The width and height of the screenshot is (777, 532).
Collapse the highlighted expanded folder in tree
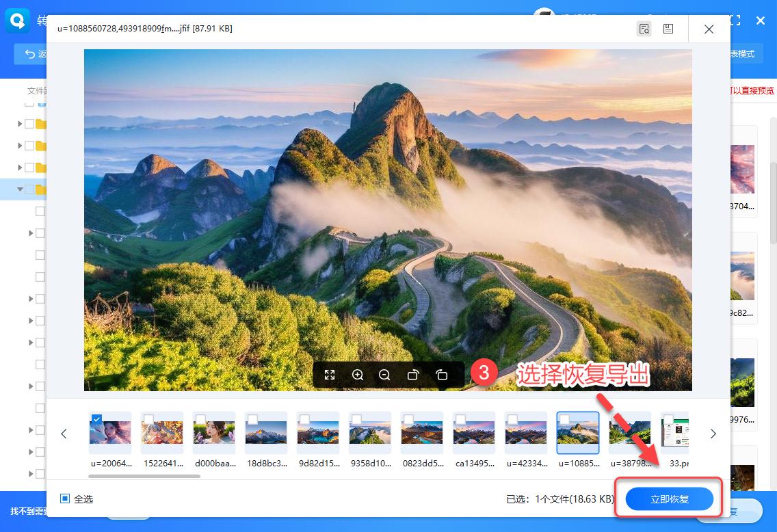(x=20, y=189)
